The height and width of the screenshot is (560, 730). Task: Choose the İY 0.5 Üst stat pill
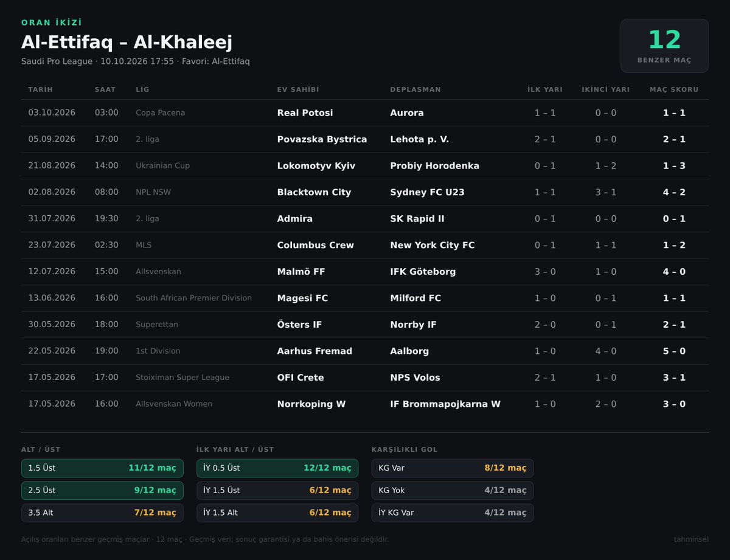pyautogui.click(x=277, y=468)
